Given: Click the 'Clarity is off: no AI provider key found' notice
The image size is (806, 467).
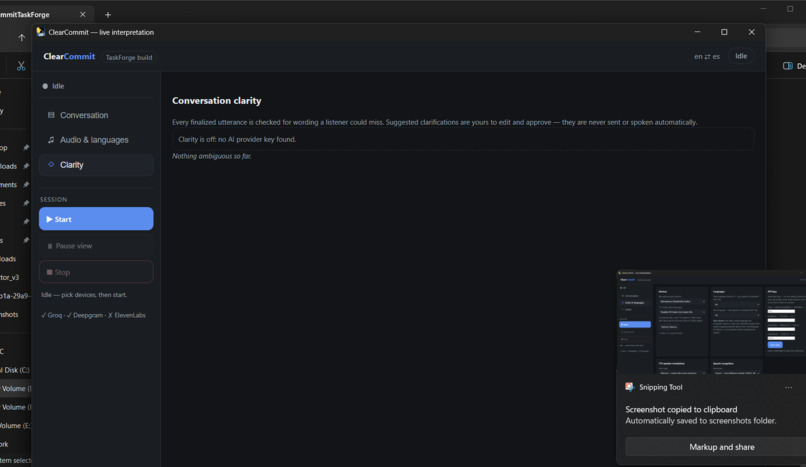Looking at the screenshot, I should click(x=463, y=139).
